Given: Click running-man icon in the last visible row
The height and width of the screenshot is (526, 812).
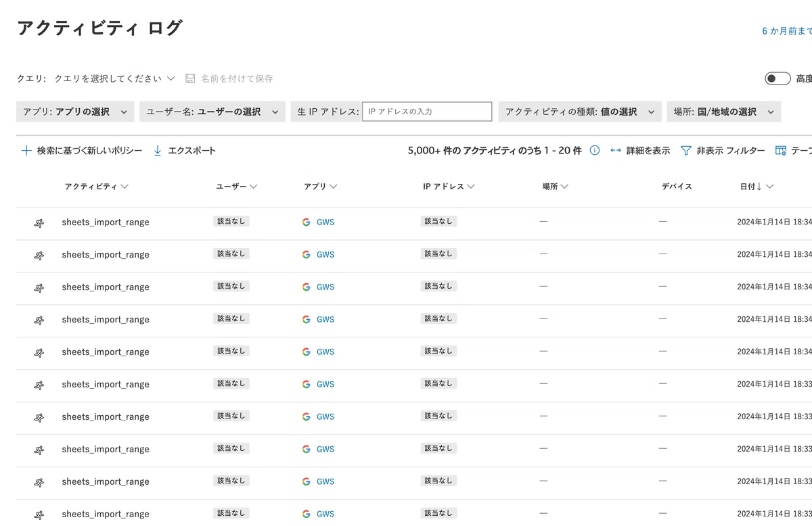Looking at the screenshot, I should (39, 515).
